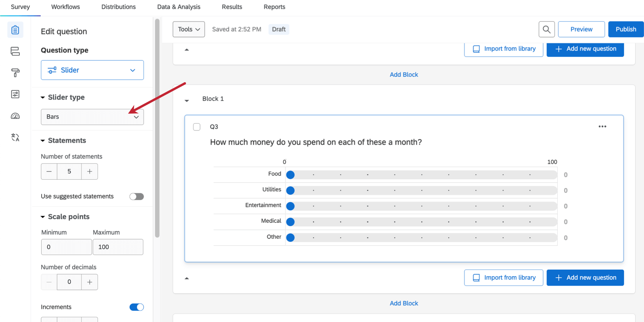This screenshot has height=322, width=644.
Task: Click the upper Import from library button
Action: pyautogui.click(x=504, y=49)
